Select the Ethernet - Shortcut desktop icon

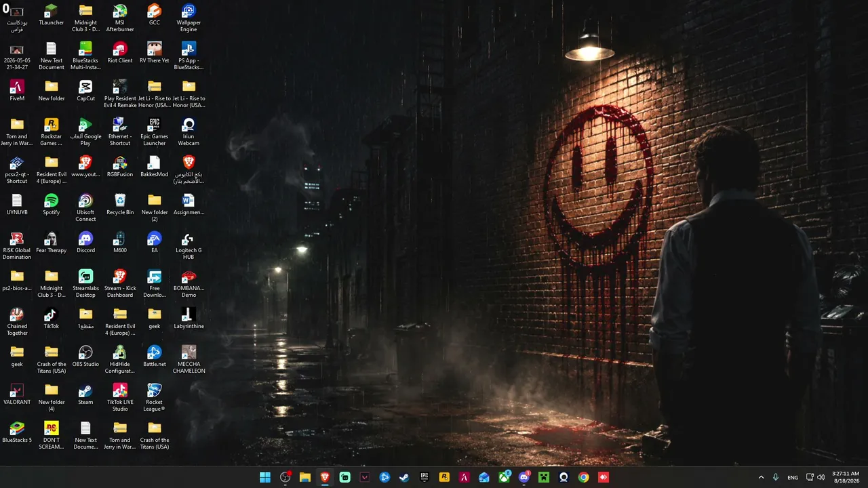click(x=120, y=132)
